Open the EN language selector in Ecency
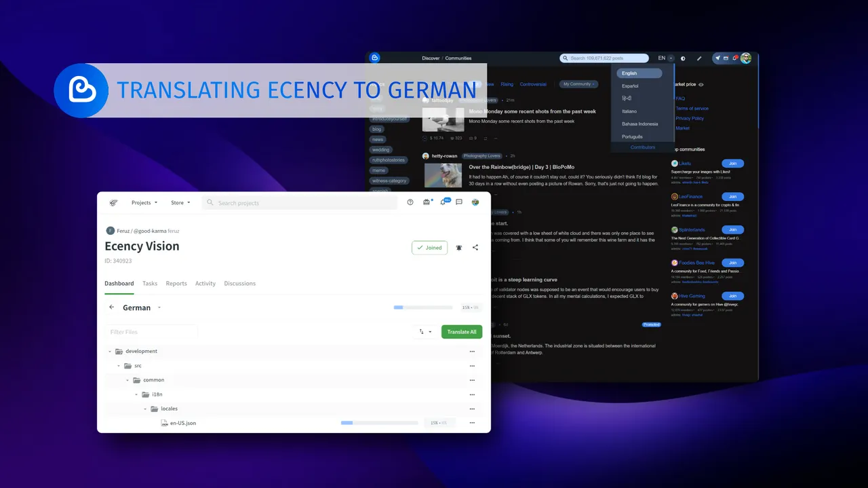The image size is (868, 488). (665, 58)
